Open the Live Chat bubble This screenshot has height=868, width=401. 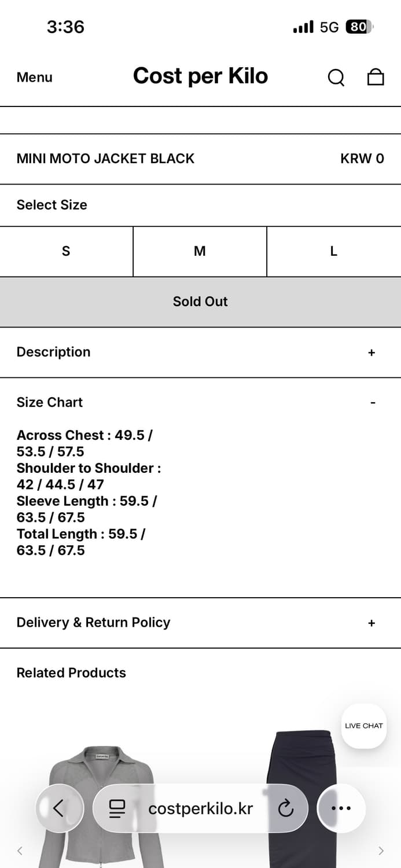pos(363,726)
